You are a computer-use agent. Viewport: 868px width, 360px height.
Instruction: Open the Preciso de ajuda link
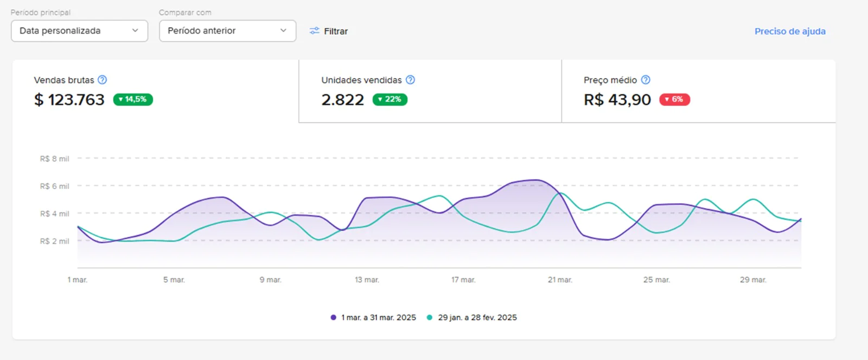pos(790,31)
